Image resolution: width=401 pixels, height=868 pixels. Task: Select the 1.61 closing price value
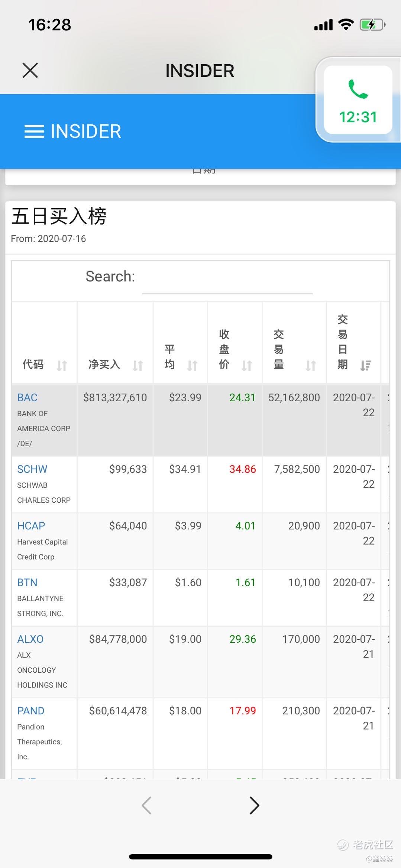pyautogui.click(x=245, y=583)
